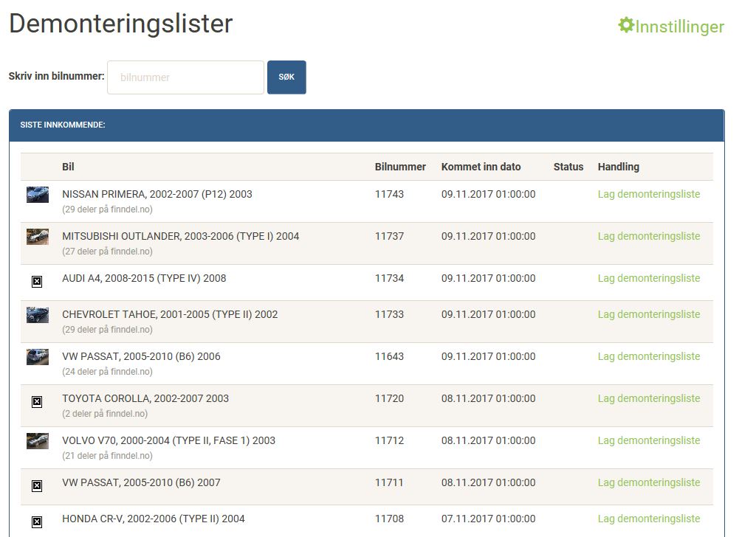The width and height of the screenshot is (756, 537).
Task: Click date 07.11.2017 01:00:00 for Honda CR-V
Action: point(488,519)
